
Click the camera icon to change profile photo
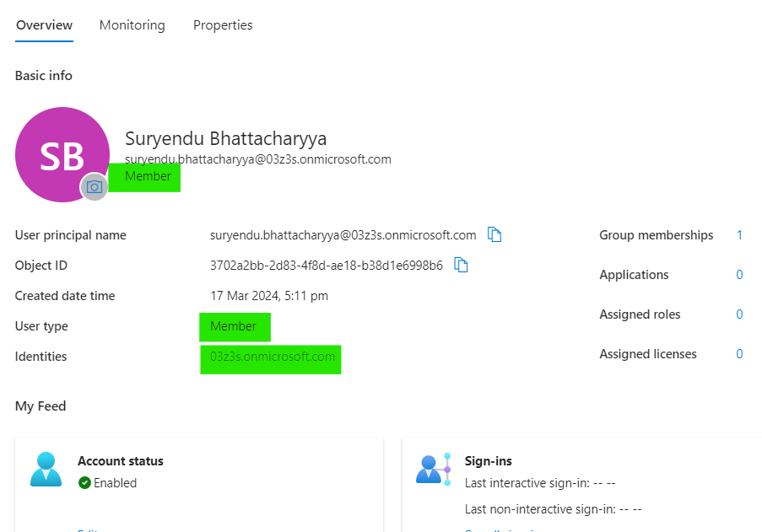pos(95,188)
